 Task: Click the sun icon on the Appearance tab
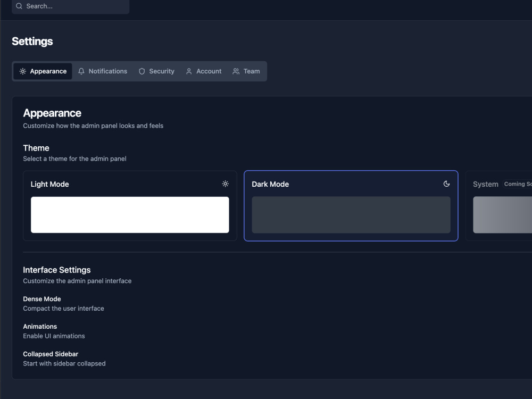tap(23, 71)
